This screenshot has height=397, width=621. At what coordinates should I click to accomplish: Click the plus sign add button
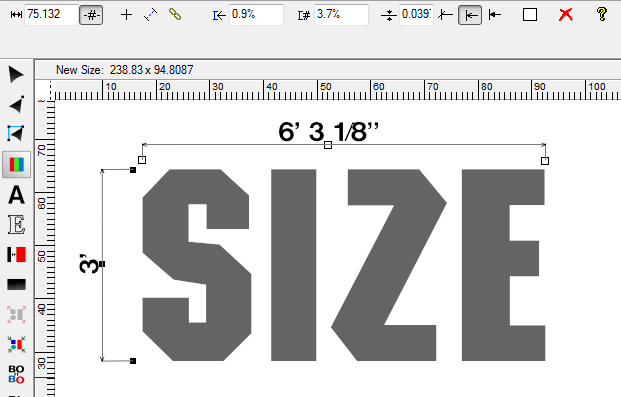click(126, 15)
